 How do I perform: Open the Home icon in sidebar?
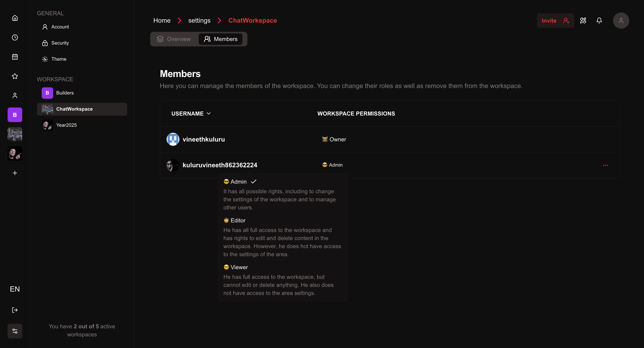(15, 18)
